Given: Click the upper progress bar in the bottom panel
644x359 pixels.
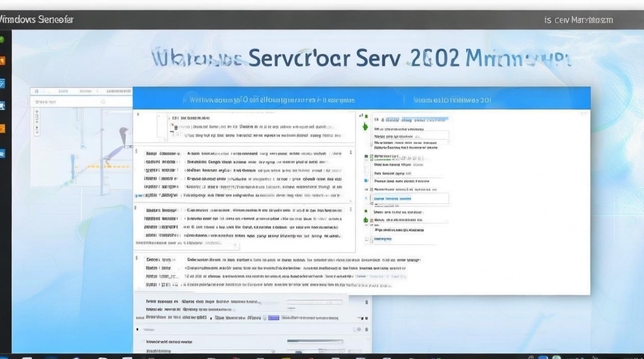Looking at the screenshot, I should pos(315,302).
